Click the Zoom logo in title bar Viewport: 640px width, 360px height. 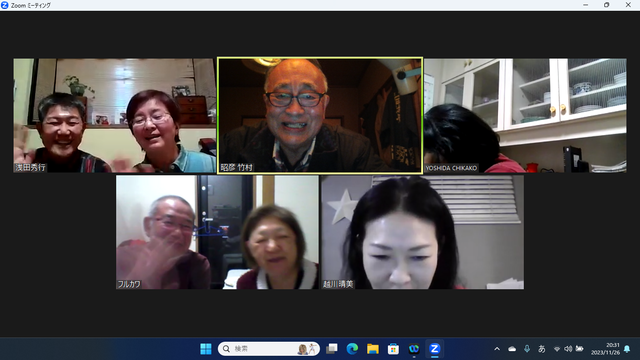pyautogui.click(x=5, y=5)
